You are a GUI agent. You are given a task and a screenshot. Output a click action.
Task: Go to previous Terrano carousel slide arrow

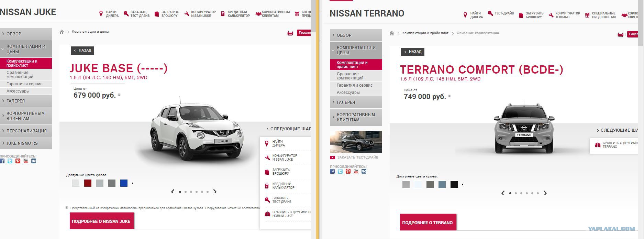503,193
